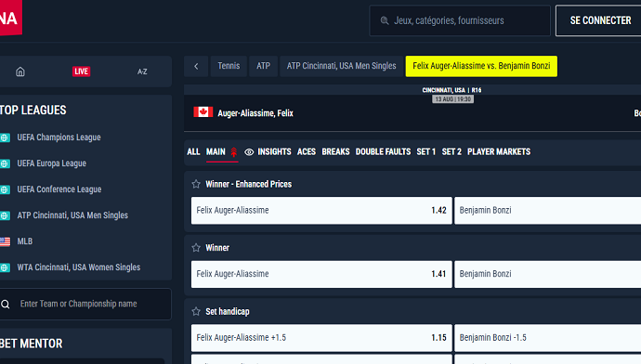Click the 13 AUG | 19:30 date badge

453,99
